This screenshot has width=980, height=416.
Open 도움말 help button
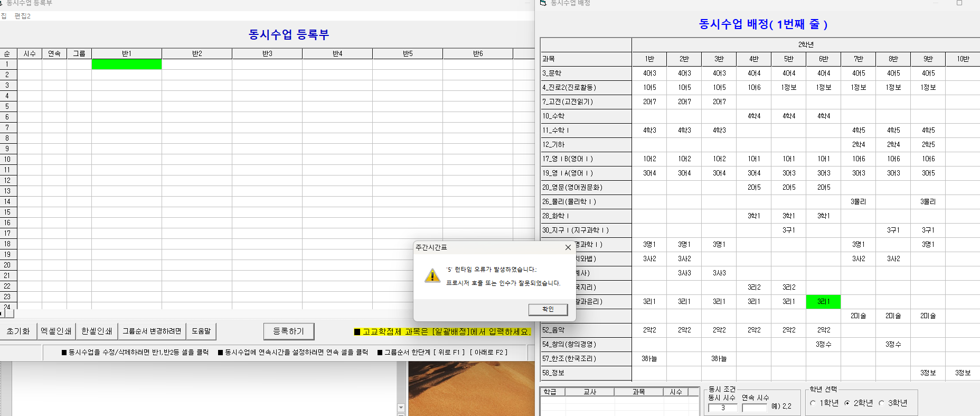pyautogui.click(x=201, y=331)
